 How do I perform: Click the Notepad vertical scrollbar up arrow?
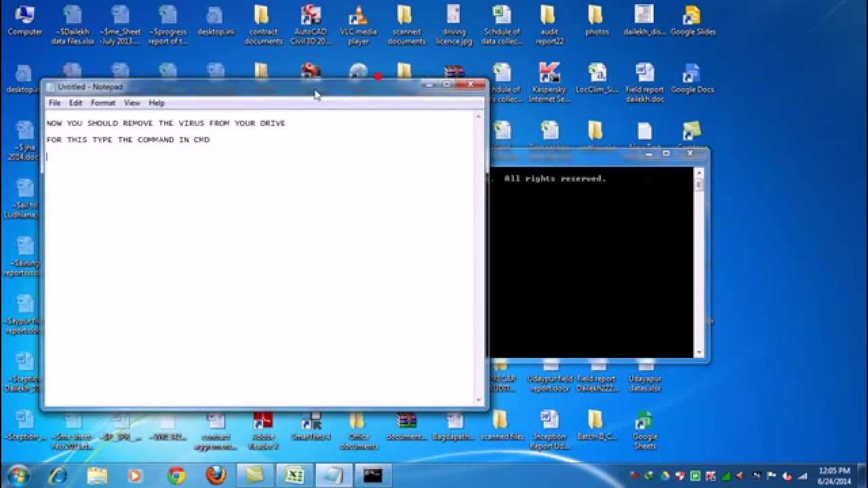pyautogui.click(x=479, y=116)
